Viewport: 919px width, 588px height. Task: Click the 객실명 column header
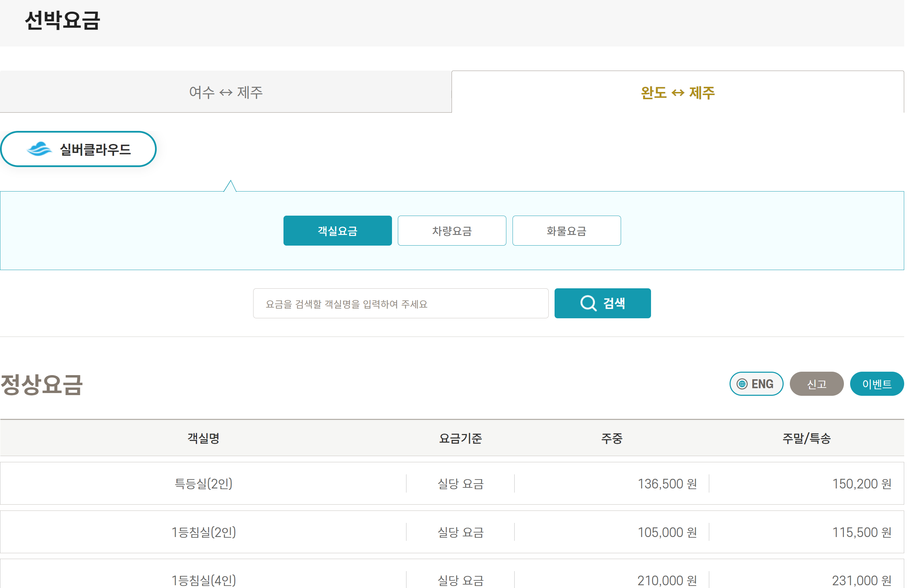(x=203, y=438)
